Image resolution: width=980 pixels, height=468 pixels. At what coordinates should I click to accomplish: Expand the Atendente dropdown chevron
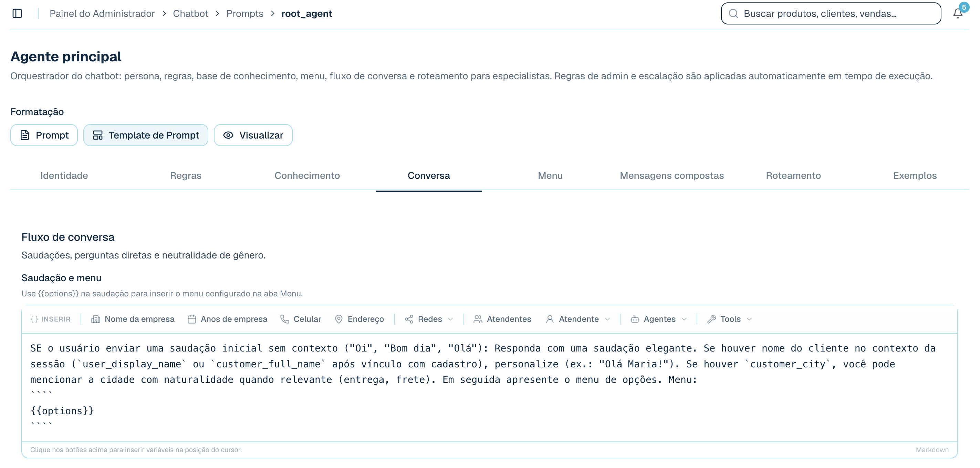[x=607, y=319]
